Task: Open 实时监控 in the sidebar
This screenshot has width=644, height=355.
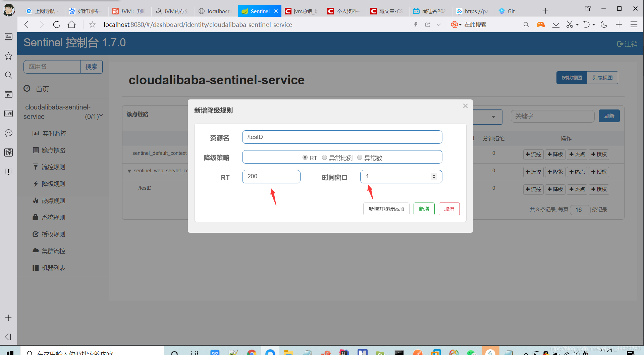Action: 50,133
